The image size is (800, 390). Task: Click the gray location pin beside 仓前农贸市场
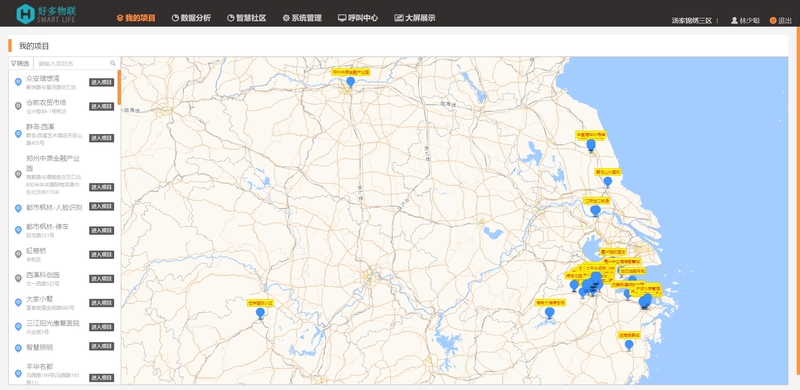(x=18, y=106)
